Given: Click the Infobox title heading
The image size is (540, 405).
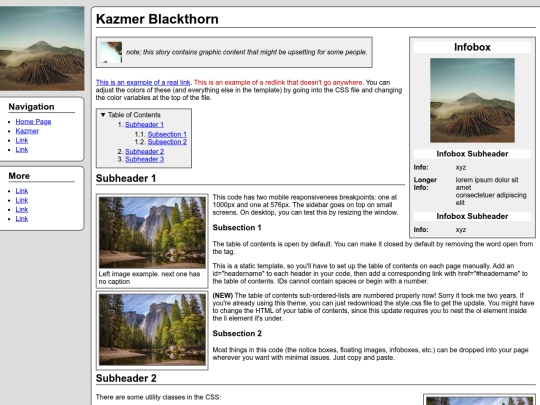Looking at the screenshot, I should pos(472,47).
